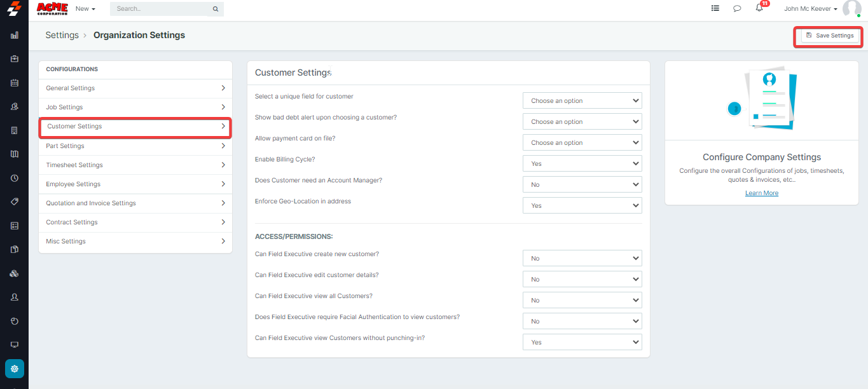The image size is (868, 389).
Task: Click the clock icon in the sidebar
Action: tap(14, 178)
